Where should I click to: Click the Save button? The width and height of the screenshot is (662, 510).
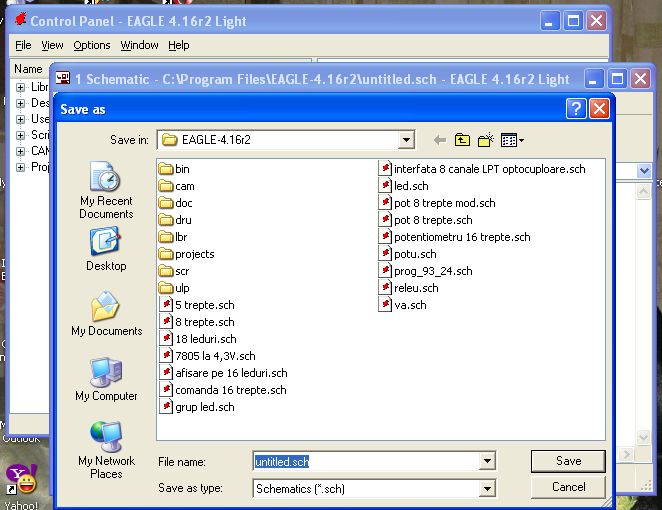[x=568, y=461]
